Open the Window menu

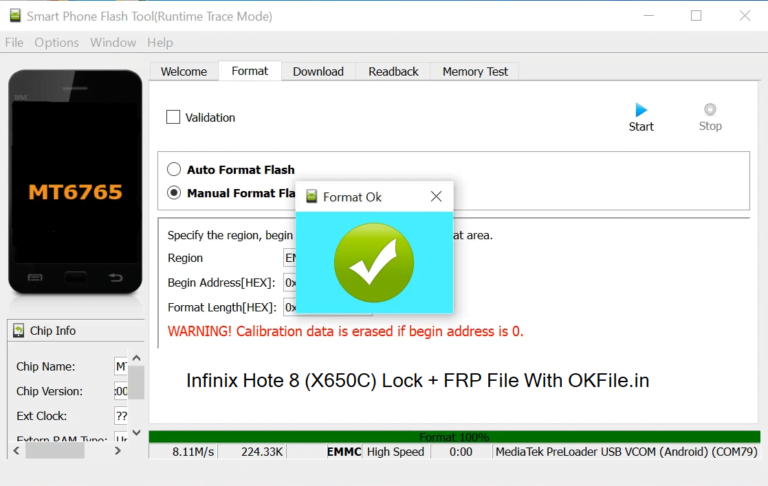tap(113, 43)
